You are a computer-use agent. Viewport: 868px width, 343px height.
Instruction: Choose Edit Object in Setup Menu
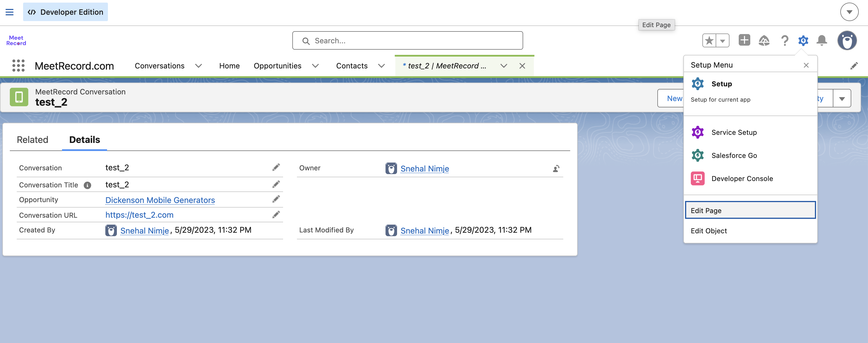750,231
